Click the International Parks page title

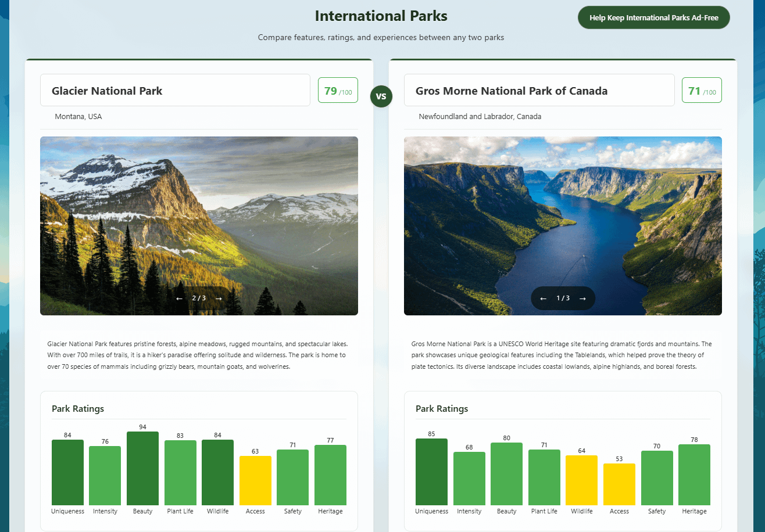(x=381, y=16)
